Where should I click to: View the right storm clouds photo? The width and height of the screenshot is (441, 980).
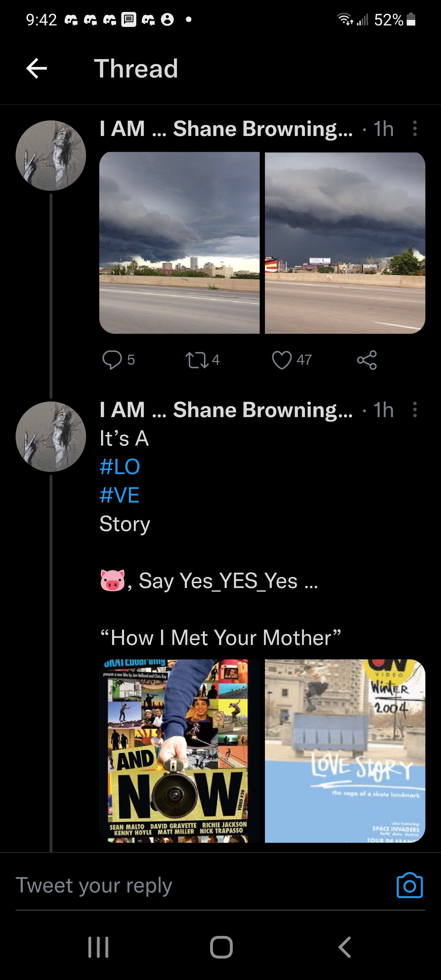point(345,243)
